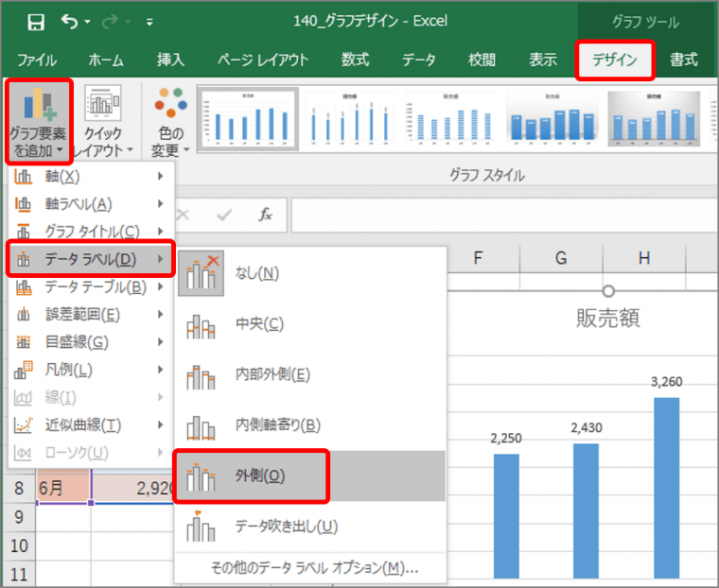Click the formula bar input field
This screenshot has width=719, height=588.
(x=504, y=215)
